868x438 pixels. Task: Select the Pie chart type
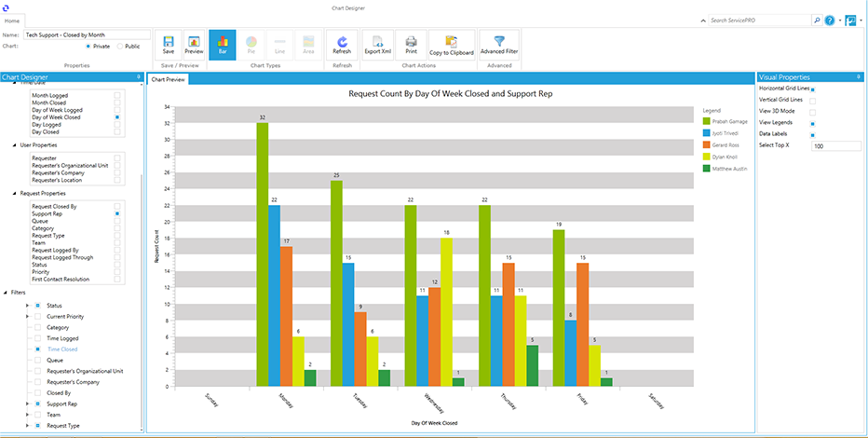pyautogui.click(x=251, y=45)
